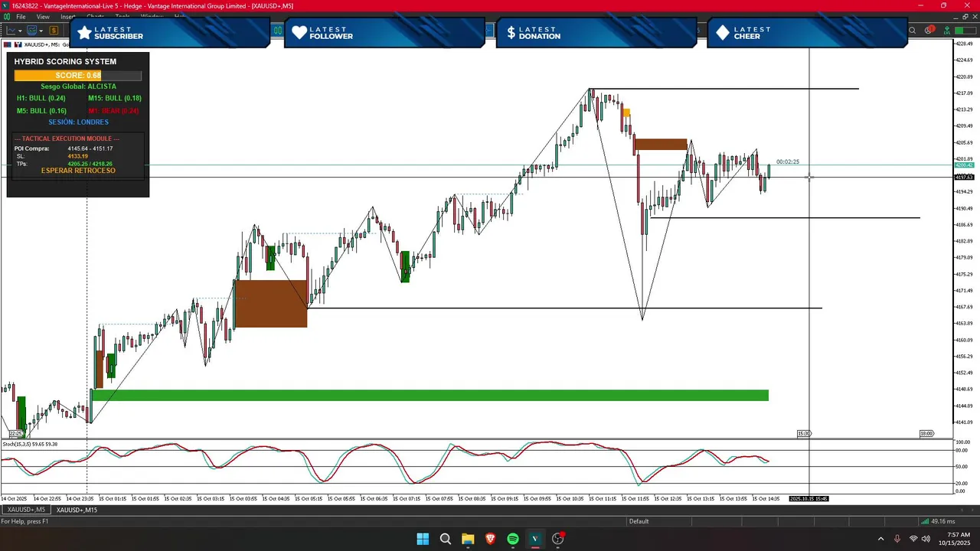The height and width of the screenshot is (551, 980).
Task: Open the Windows Start menu
Action: click(423, 539)
